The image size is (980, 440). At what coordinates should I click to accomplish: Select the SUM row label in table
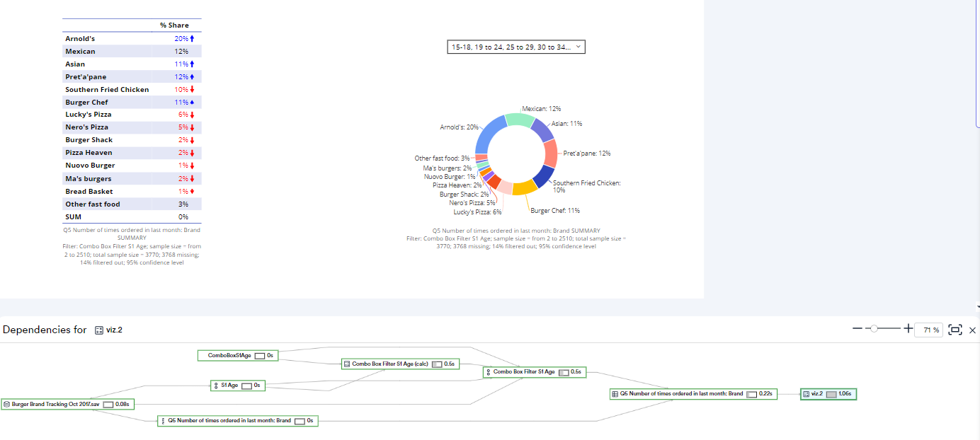pyautogui.click(x=73, y=216)
